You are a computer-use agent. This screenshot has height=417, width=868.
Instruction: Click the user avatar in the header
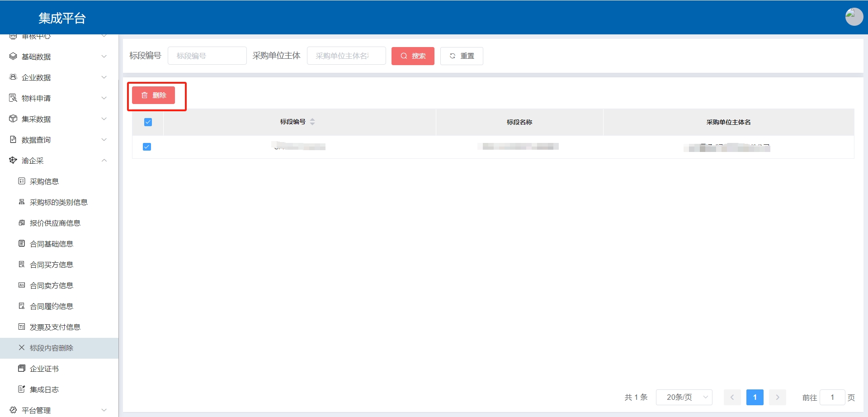point(854,17)
